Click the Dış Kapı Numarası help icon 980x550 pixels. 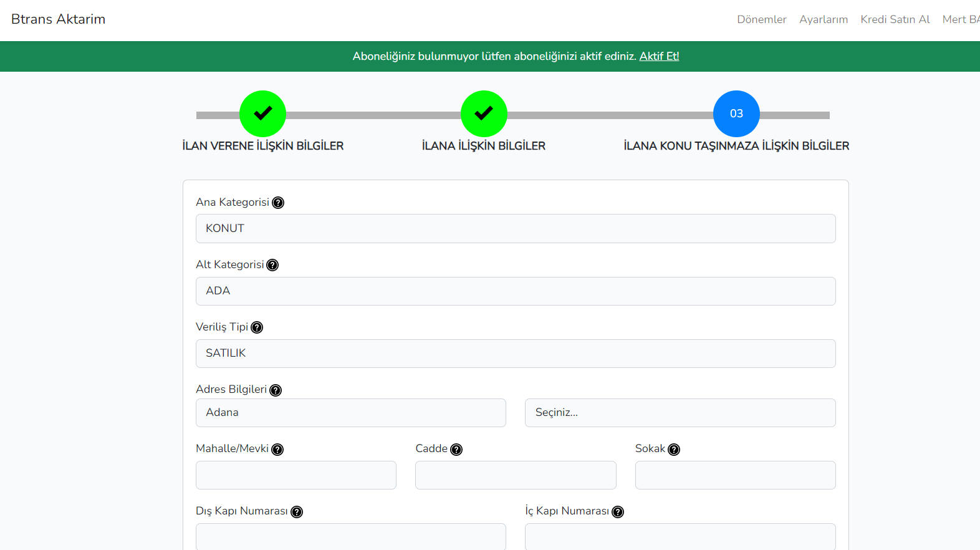pyautogui.click(x=297, y=512)
